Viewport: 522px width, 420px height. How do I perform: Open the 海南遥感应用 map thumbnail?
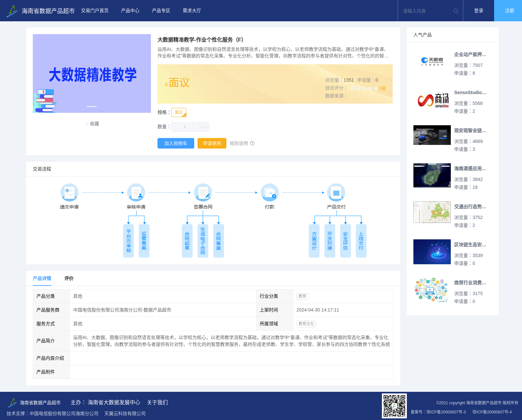coord(432,175)
